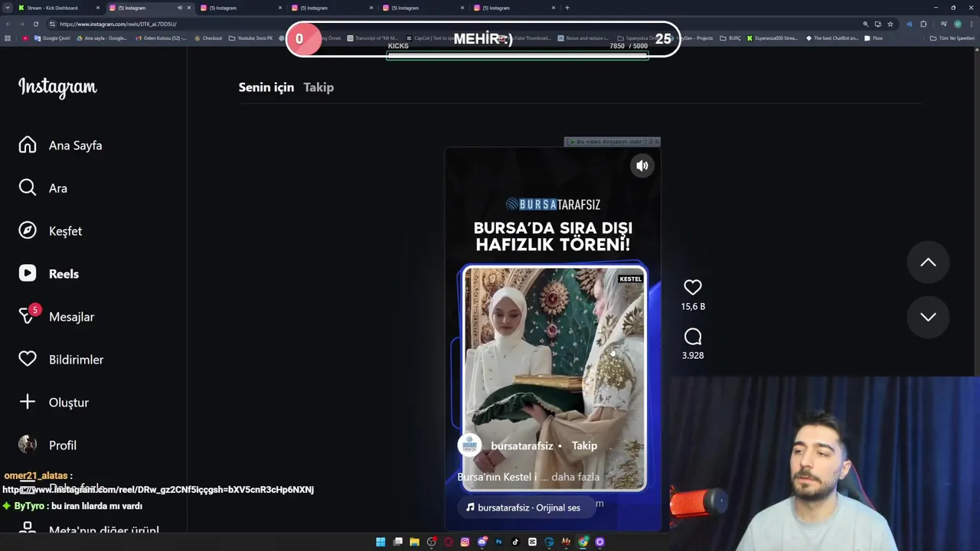Go to next reel down arrow
Screen dimensions: 980x551
[928, 317]
